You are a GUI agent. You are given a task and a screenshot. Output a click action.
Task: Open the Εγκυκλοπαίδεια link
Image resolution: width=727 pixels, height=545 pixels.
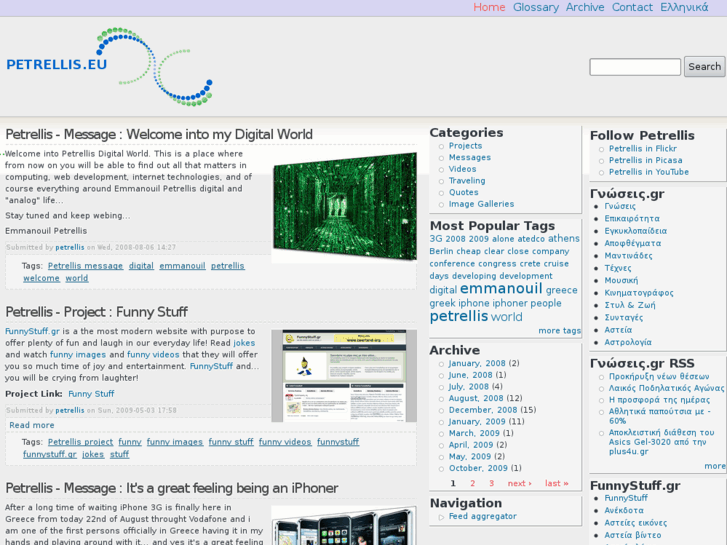pos(635,231)
